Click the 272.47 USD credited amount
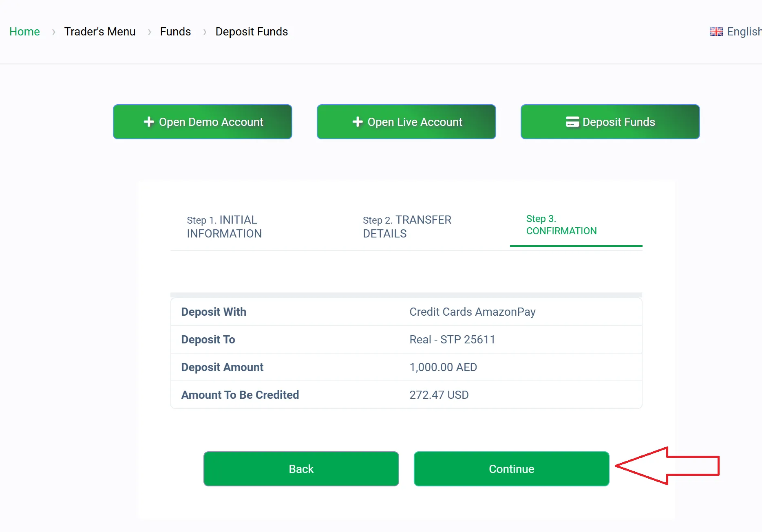Viewport: 762px width, 532px height. pyautogui.click(x=439, y=395)
